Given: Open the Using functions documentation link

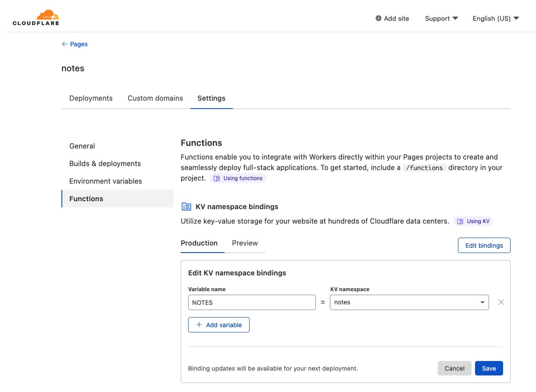Looking at the screenshot, I should point(238,178).
